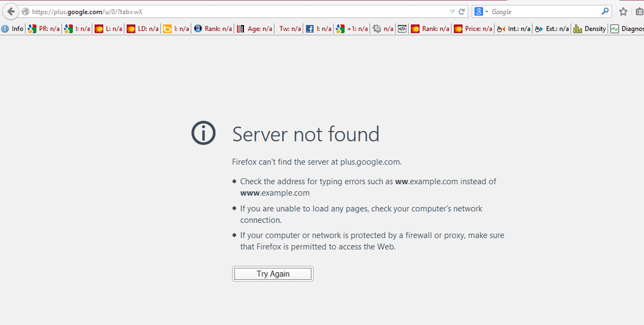Click the 'firewall or proxy' bullet text
This screenshot has width=644, height=325.
pos(372,241)
